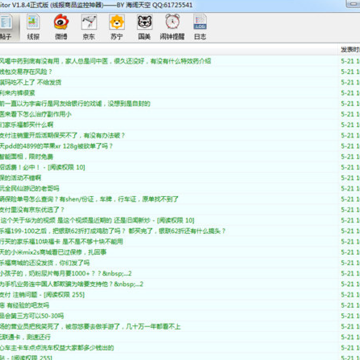The image size is (360, 360).
Task: Select the row ending 刷速还行
Action: click(180, 337)
